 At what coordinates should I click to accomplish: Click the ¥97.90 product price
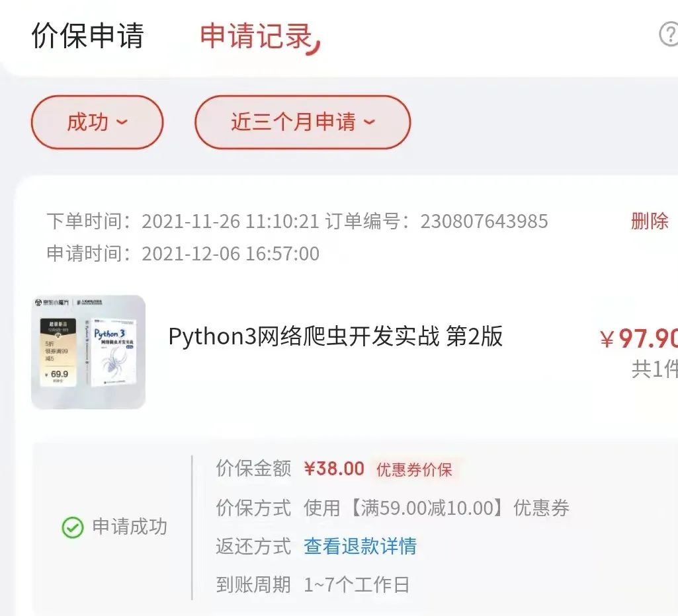coord(639,338)
